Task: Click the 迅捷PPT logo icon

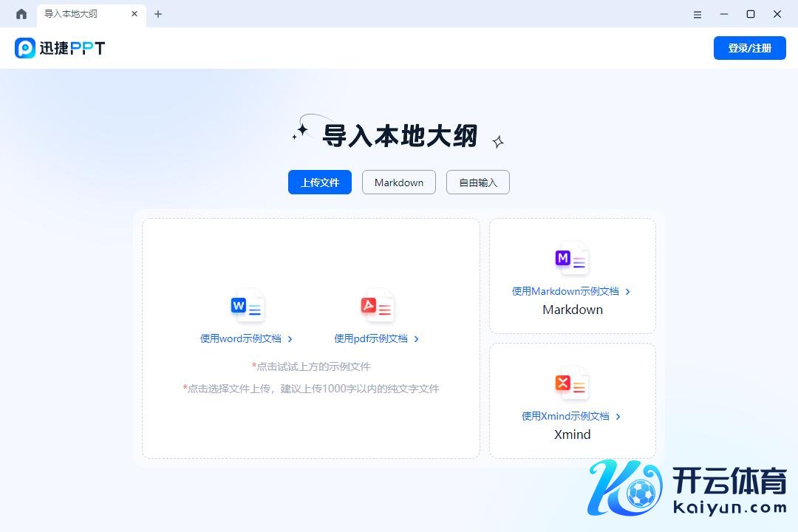Action: (25, 48)
